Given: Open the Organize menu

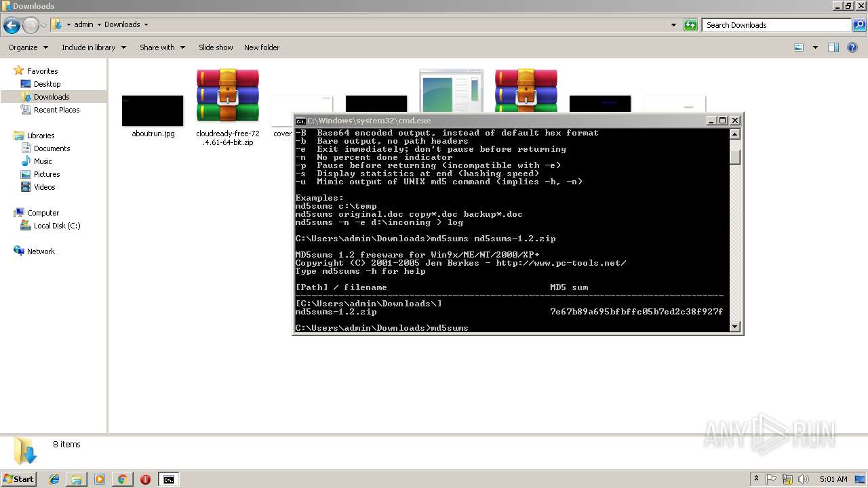Looking at the screenshot, I should tap(28, 47).
